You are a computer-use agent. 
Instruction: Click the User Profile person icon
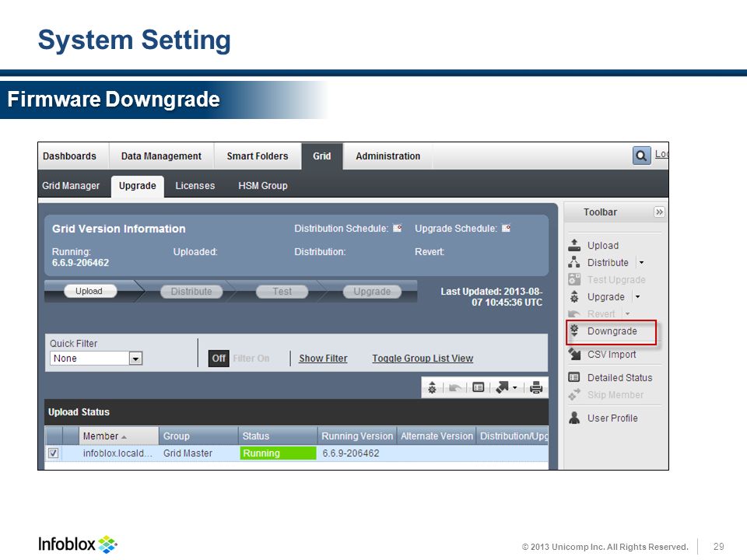(574, 418)
